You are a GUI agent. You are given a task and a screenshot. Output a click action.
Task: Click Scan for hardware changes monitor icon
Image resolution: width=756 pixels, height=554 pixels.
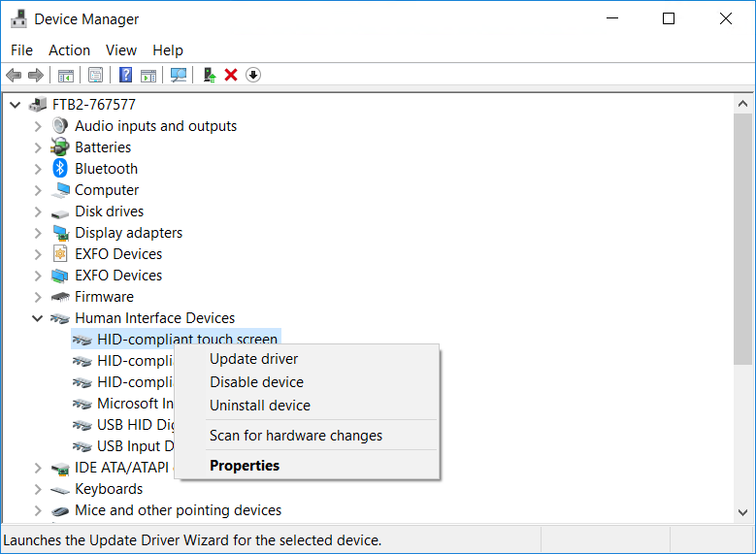179,76
